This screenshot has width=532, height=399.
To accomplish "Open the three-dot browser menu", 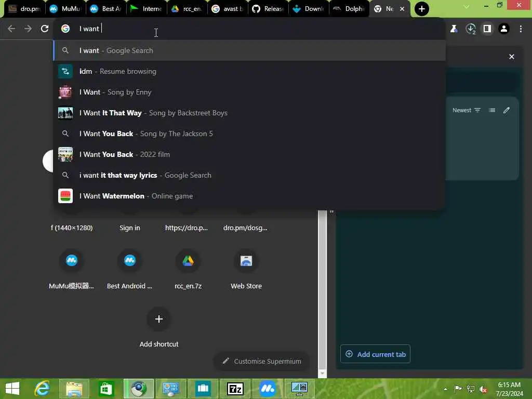I will tap(521, 29).
